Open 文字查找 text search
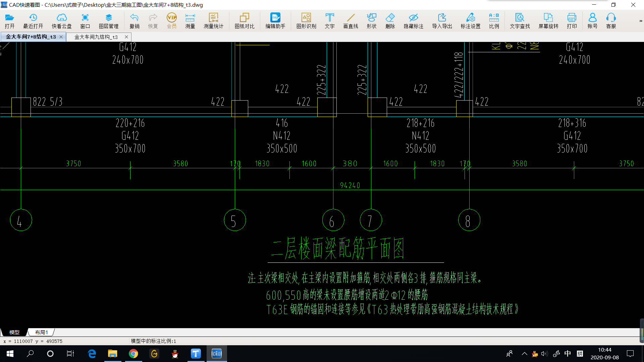Image resolution: width=644 pixels, height=362 pixels. 519,20
